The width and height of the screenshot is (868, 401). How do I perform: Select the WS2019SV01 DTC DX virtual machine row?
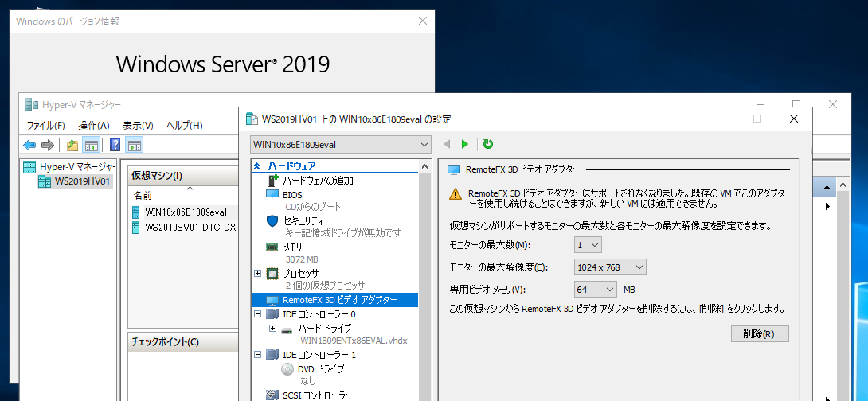point(186,228)
